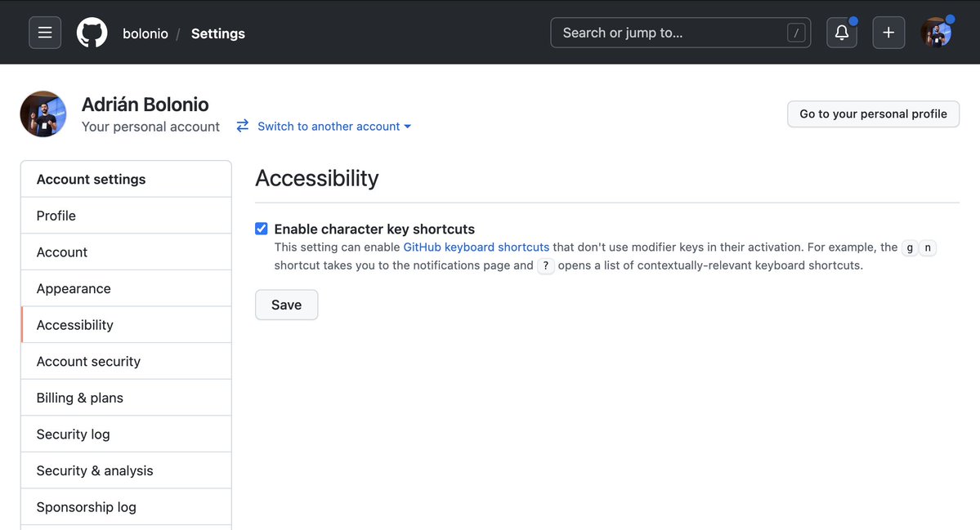Uncheck Enable character key shortcuts

point(261,228)
